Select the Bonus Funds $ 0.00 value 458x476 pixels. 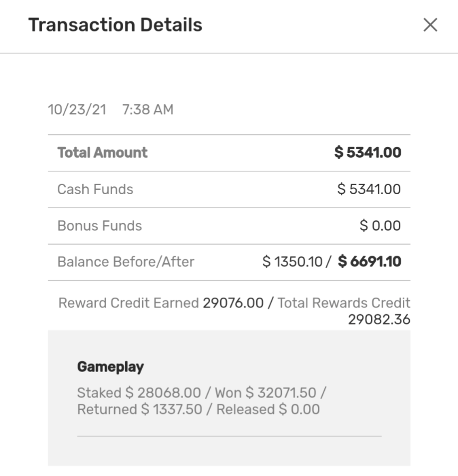pyautogui.click(x=380, y=226)
